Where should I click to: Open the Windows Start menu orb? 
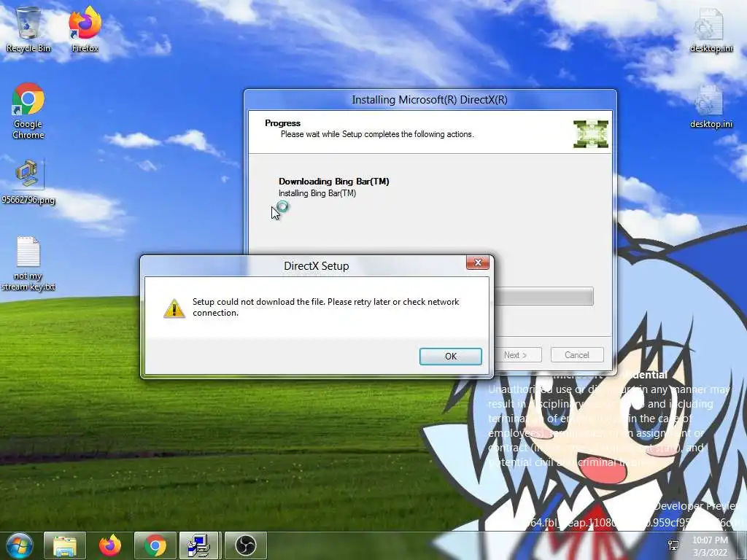pyautogui.click(x=20, y=545)
